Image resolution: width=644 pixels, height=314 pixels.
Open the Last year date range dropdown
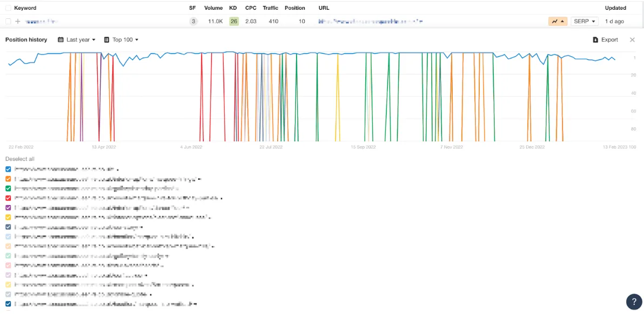coord(76,40)
